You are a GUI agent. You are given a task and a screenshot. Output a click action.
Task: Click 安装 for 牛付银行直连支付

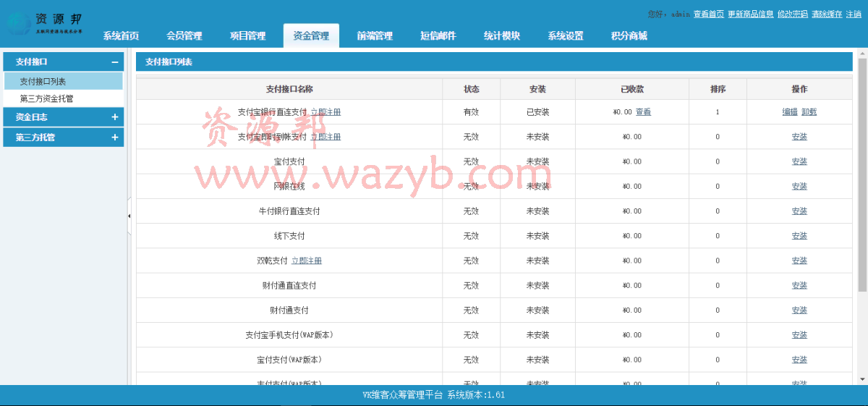pos(799,211)
